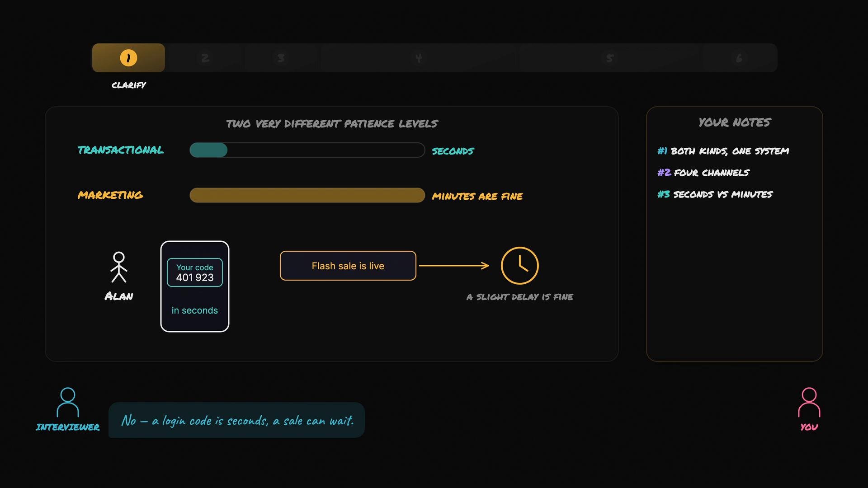Click the pink 'You' name label
Screen dimensions: 868x488
tap(809, 427)
